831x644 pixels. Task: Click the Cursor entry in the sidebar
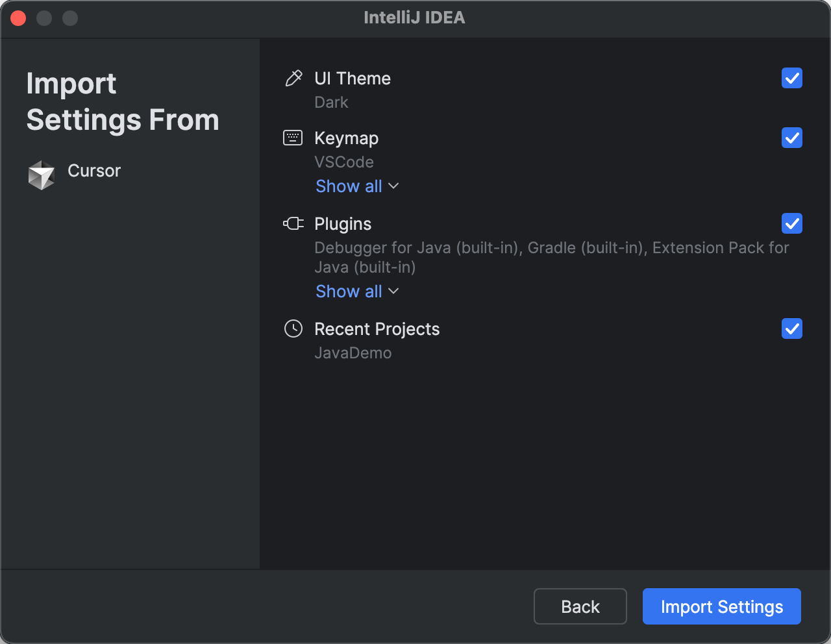[93, 171]
